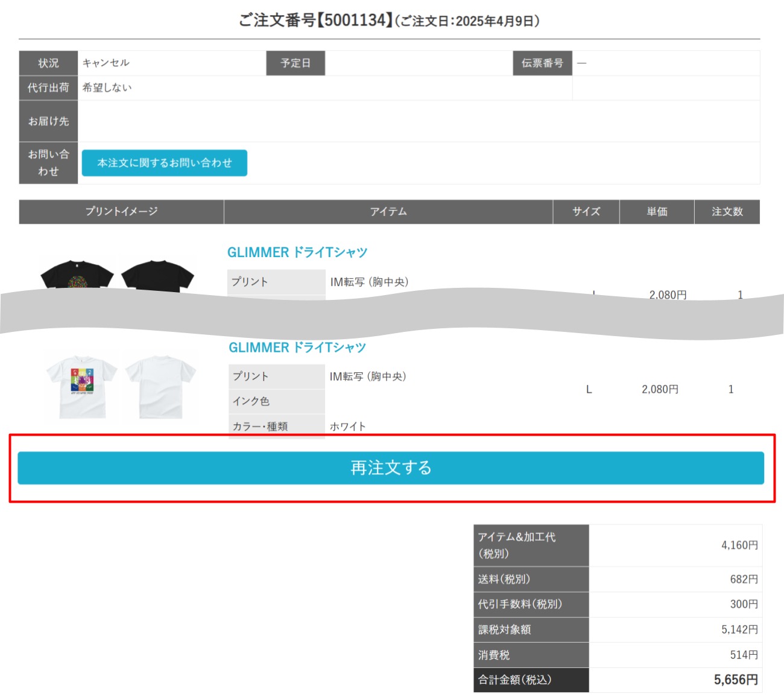Click the 希望しない value in 代行出荷 row
The image size is (784, 700).
click(x=107, y=87)
